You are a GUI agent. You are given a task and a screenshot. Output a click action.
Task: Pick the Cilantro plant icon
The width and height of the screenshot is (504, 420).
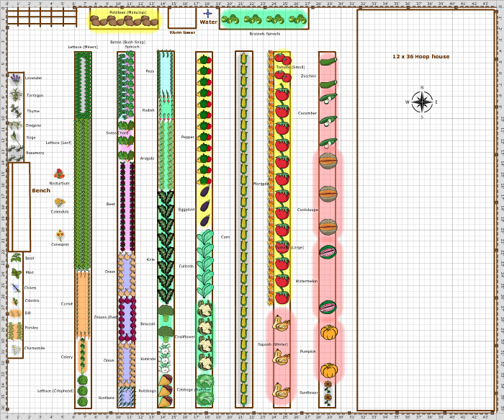[15, 301]
